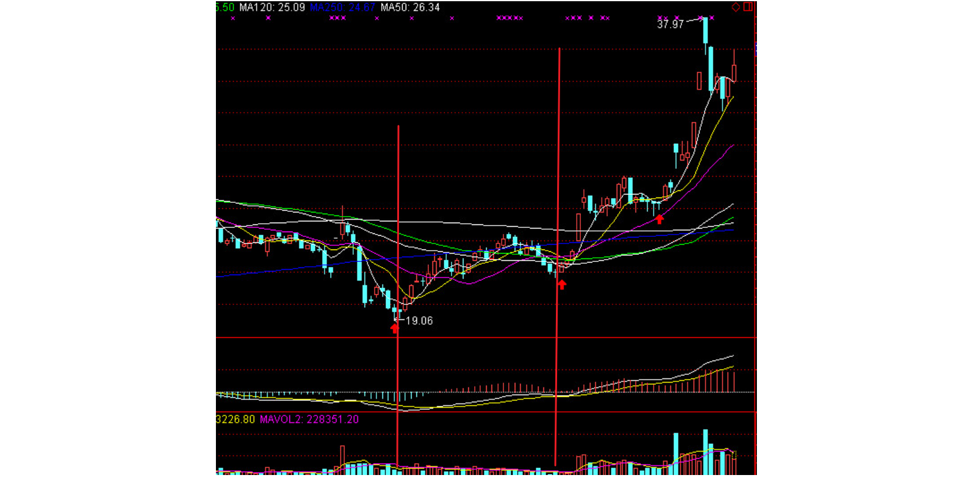This screenshot has height=478, width=980.
Task: Click the rightmost magenta x marker at top
Action: [x=712, y=18]
